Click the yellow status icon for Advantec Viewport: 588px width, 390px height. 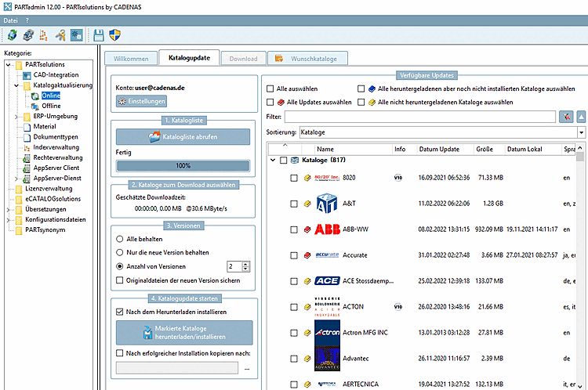click(x=307, y=359)
